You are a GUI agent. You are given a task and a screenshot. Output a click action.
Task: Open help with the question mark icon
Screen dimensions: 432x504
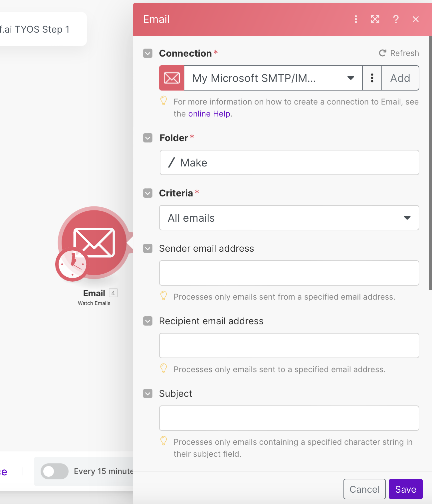click(396, 19)
